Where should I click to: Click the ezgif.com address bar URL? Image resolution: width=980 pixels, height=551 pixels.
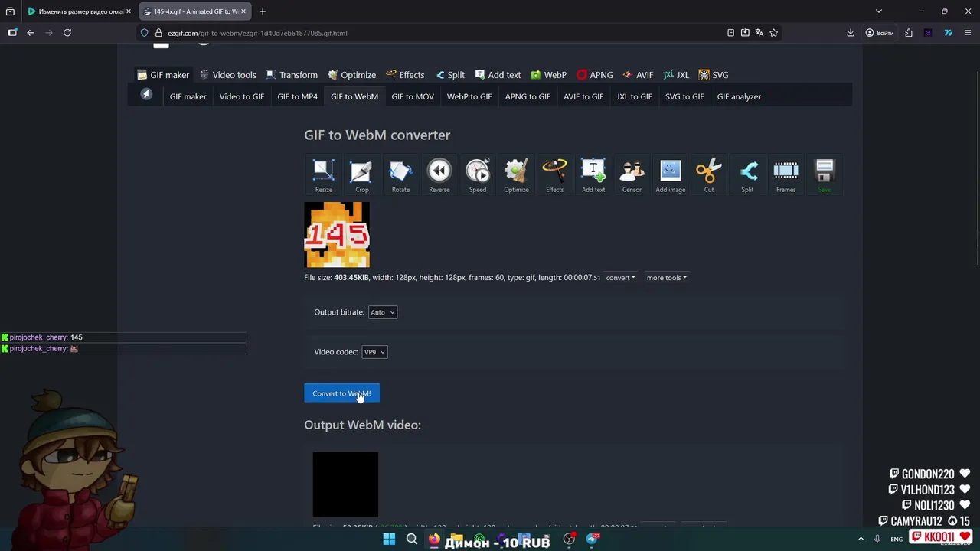[x=257, y=33]
